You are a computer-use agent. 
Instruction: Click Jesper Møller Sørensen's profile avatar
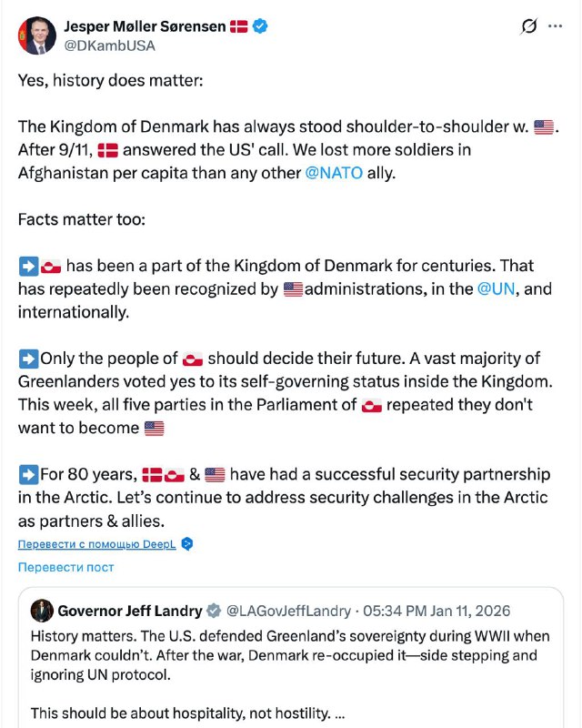(35, 35)
